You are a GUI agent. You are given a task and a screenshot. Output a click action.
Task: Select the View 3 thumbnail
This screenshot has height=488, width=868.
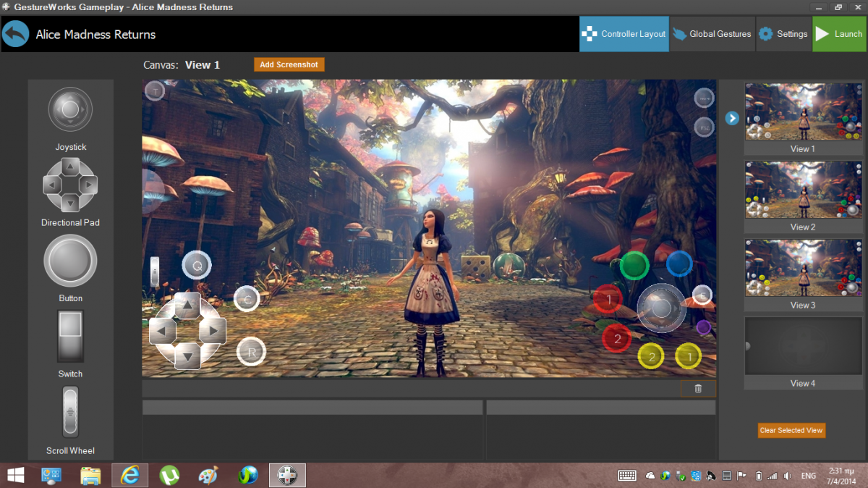point(803,268)
